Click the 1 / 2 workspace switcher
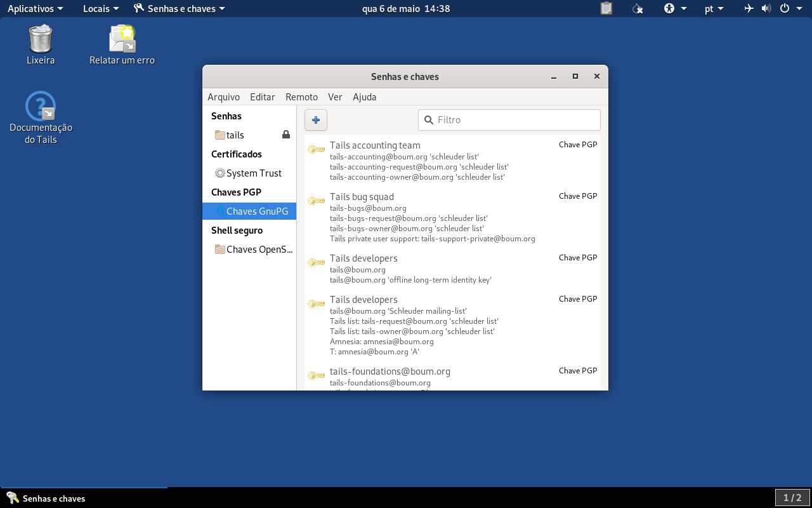The height and width of the screenshot is (508, 812). 792,498
